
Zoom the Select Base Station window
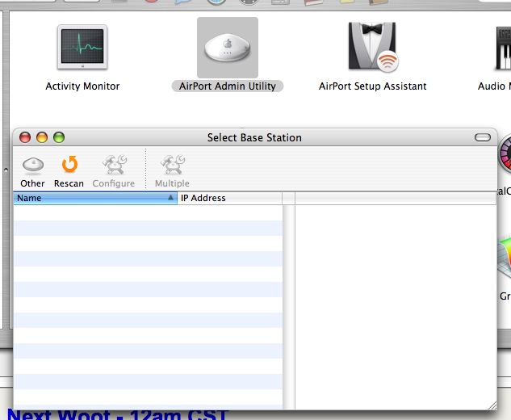(59, 137)
